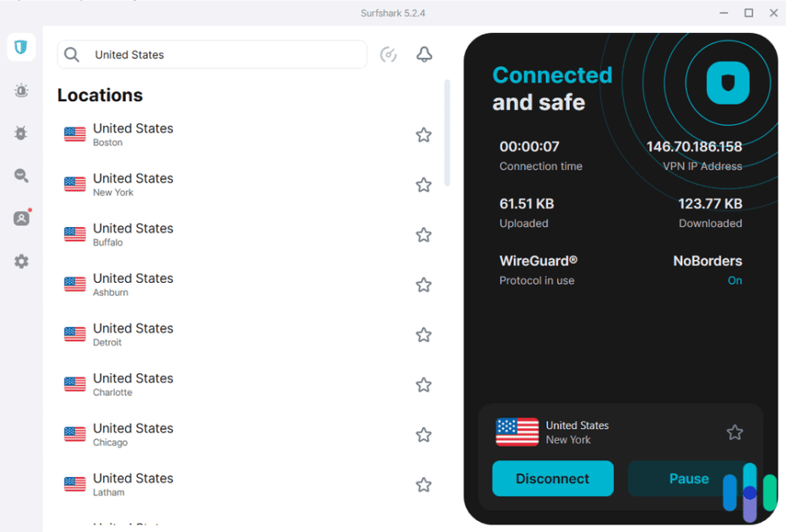Open the account icon with the red badge
The height and width of the screenshot is (532, 786).
click(20, 218)
